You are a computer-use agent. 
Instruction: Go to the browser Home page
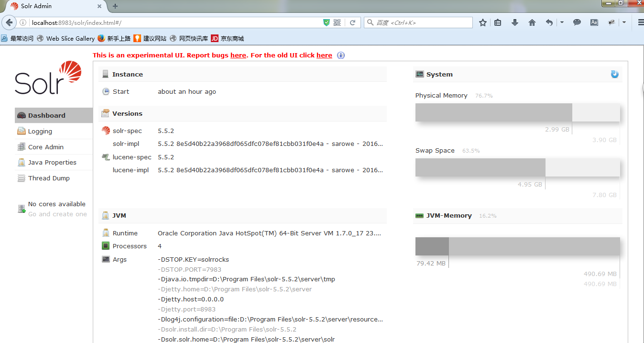(532, 22)
